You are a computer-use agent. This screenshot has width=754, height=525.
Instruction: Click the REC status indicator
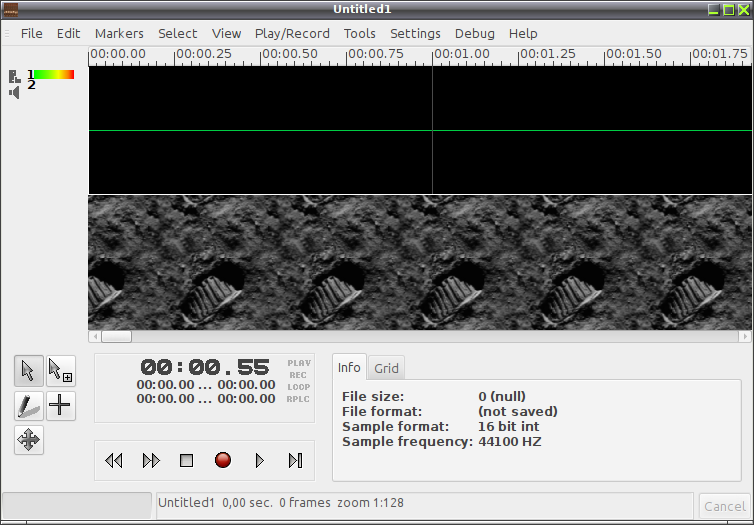coord(298,375)
